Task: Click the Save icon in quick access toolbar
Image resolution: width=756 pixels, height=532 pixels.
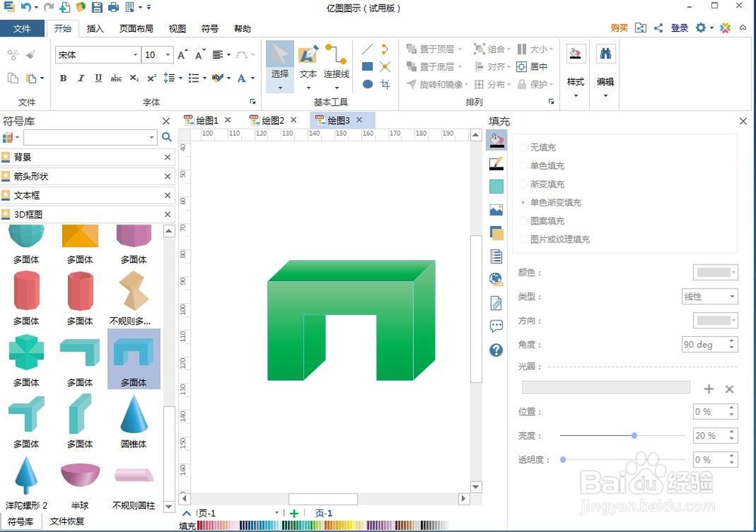Action: tap(98, 7)
